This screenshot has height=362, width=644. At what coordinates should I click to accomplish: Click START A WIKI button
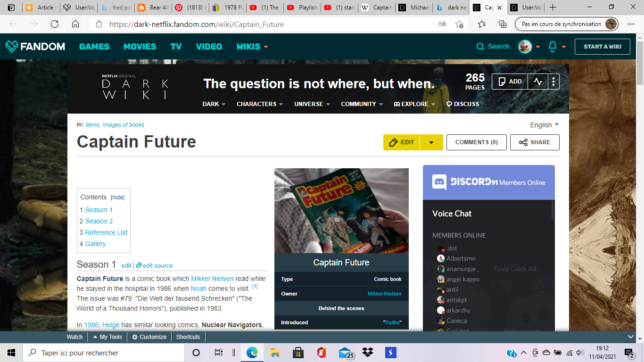tap(603, 46)
